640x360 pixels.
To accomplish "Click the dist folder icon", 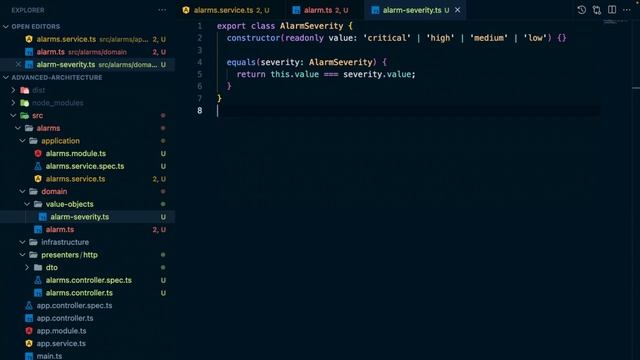I will [x=24, y=90].
